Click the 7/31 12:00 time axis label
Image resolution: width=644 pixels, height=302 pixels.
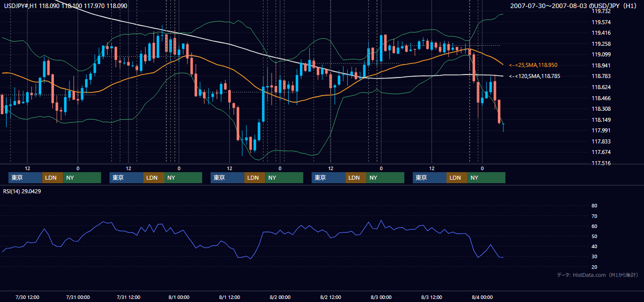(x=128, y=297)
